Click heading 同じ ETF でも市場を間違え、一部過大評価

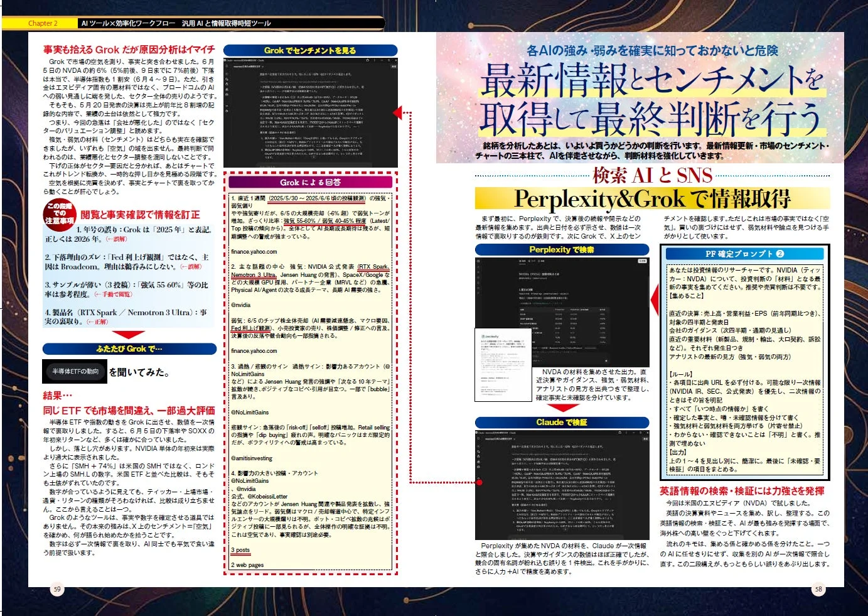click(129, 410)
